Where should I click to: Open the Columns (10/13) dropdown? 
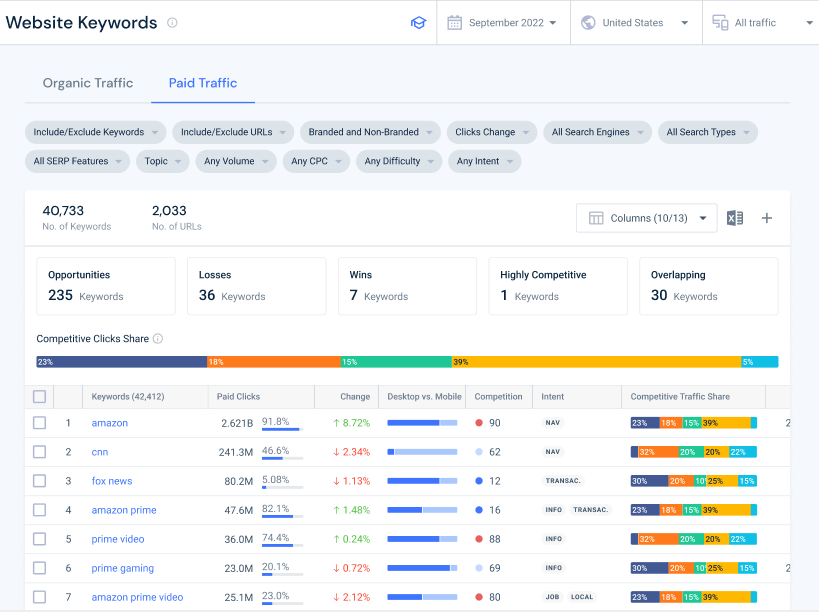click(646, 217)
